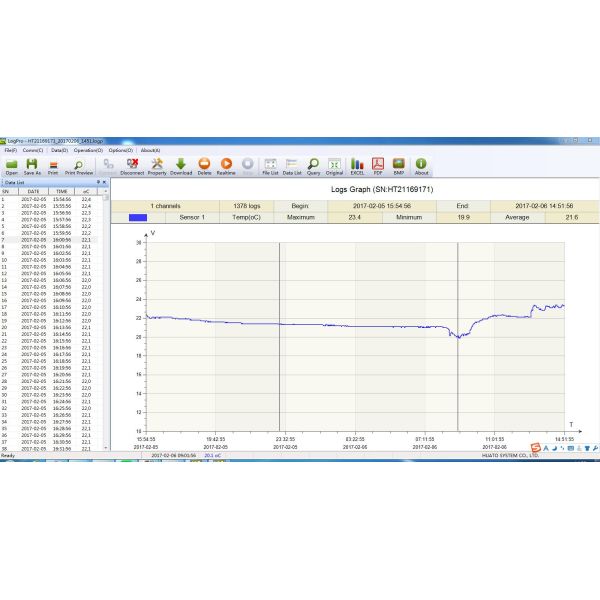600x600 pixels.
Task: Click the Save As icon
Action: click(32, 164)
